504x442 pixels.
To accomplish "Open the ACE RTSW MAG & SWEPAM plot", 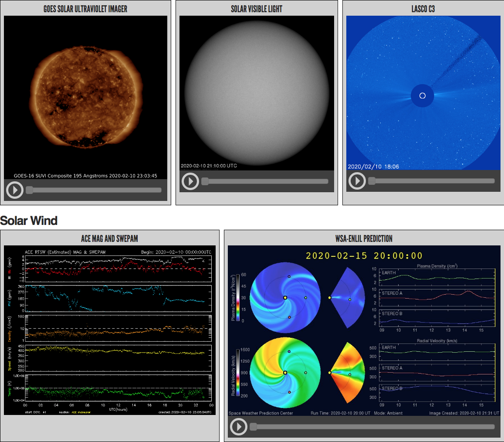I will point(110,330).
